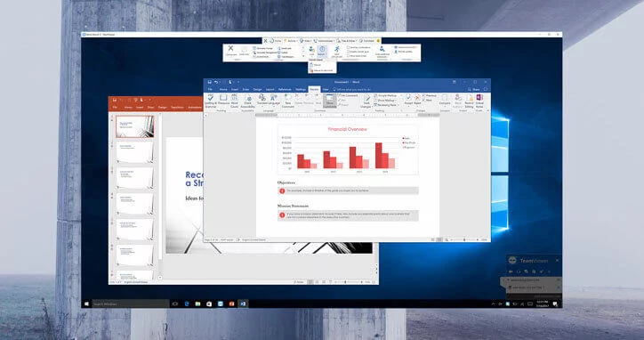The width and height of the screenshot is (644, 340).
Task: Run Spelling & Grammar check in Word
Action: tap(210, 101)
